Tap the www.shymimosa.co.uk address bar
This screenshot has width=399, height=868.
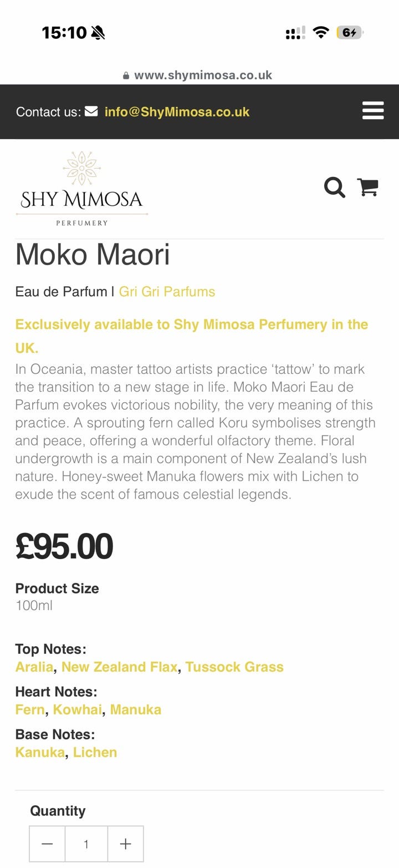(203, 75)
